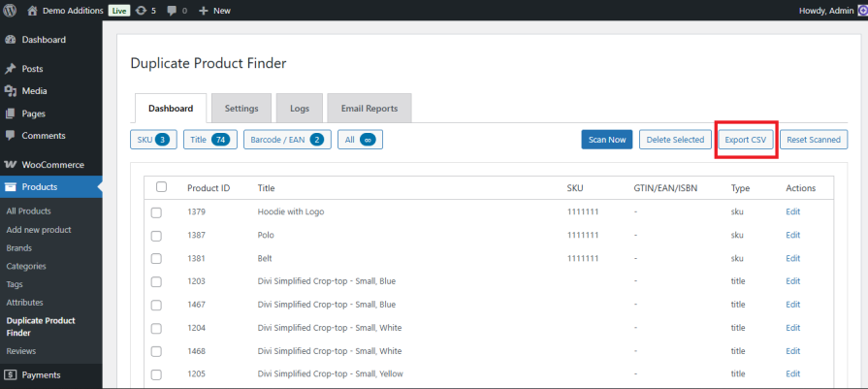This screenshot has width=868, height=389.
Task: Click the Posts pin icon in sidebar
Action: [10, 69]
